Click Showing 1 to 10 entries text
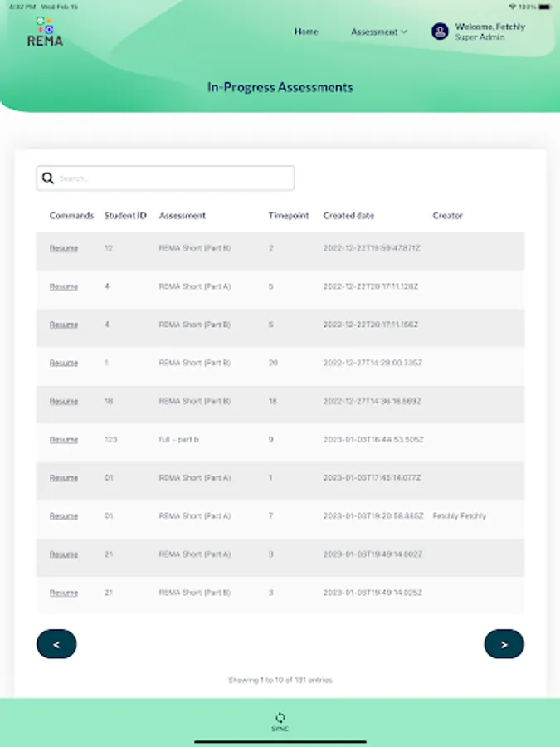 click(x=280, y=680)
